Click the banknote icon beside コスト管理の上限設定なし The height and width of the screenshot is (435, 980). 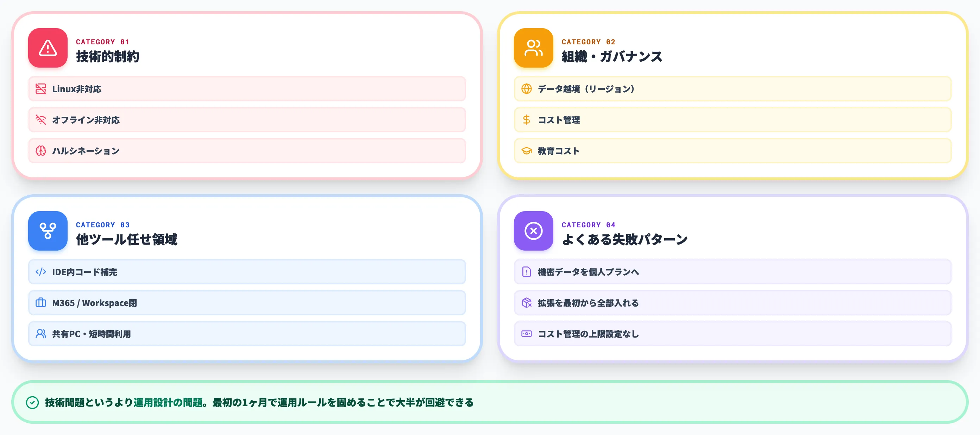point(527,334)
